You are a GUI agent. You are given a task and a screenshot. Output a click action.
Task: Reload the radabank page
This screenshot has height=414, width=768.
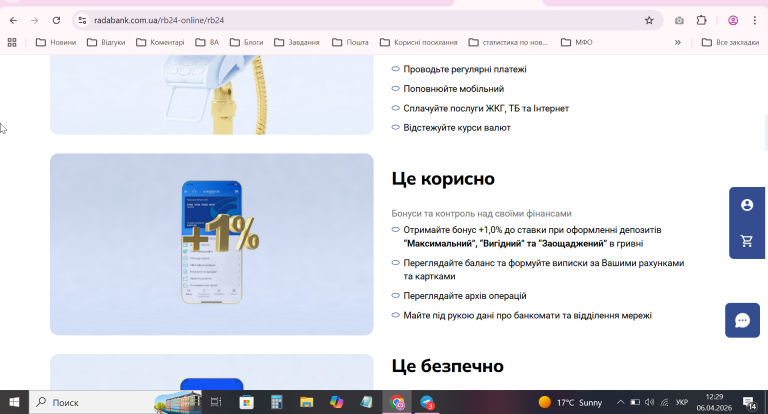pos(56,20)
